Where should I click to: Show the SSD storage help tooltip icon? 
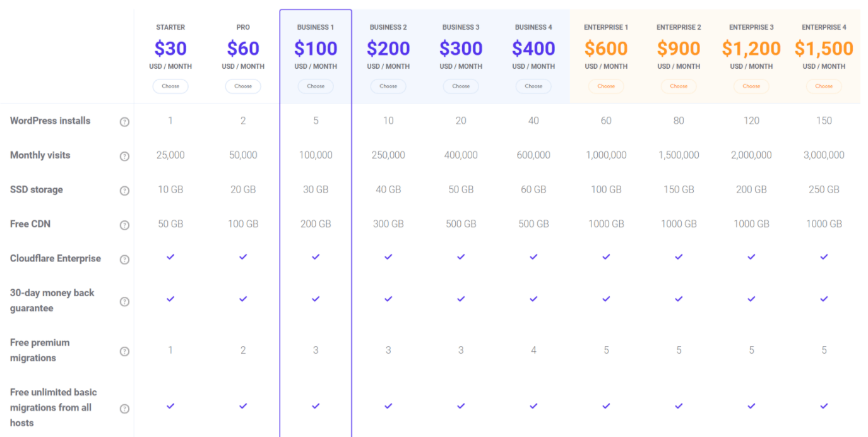(124, 191)
